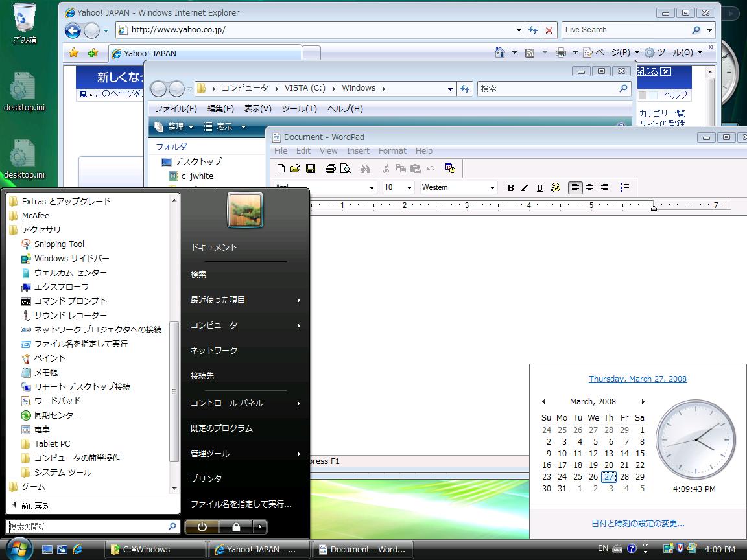Stop loading the page in Internet Explorer
This screenshot has height=560, width=747.
pos(549,30)
